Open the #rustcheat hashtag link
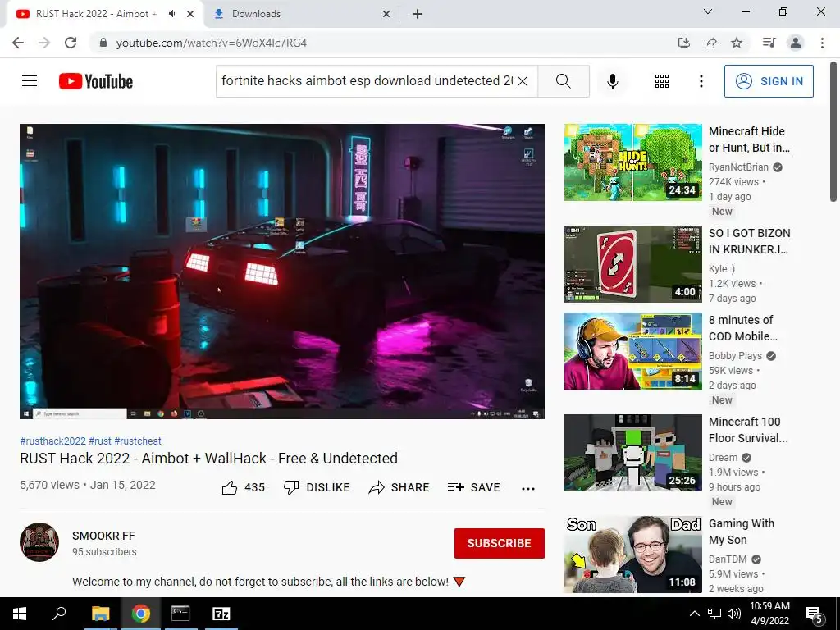Viewport: 840px width, 630px height. tap(138, 441)
